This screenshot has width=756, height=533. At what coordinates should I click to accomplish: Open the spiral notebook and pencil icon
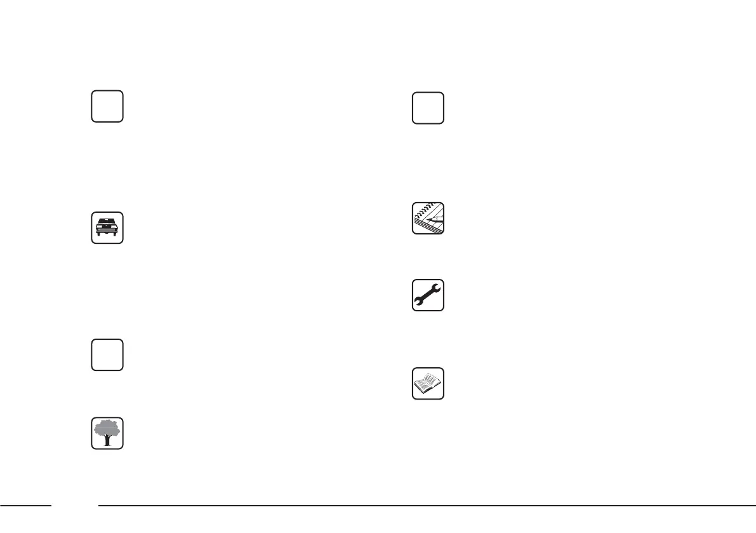(x=428, y=219)
